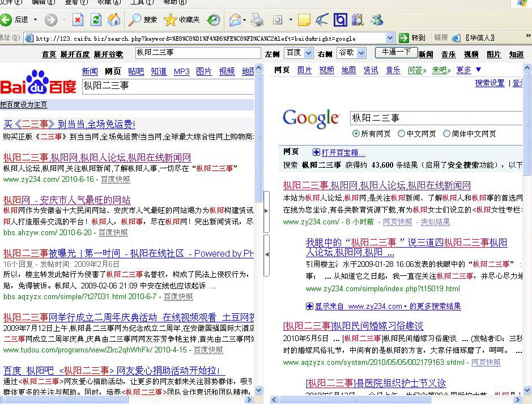Click the Baidu search input field
532x404 pixels.
(168, 86)
